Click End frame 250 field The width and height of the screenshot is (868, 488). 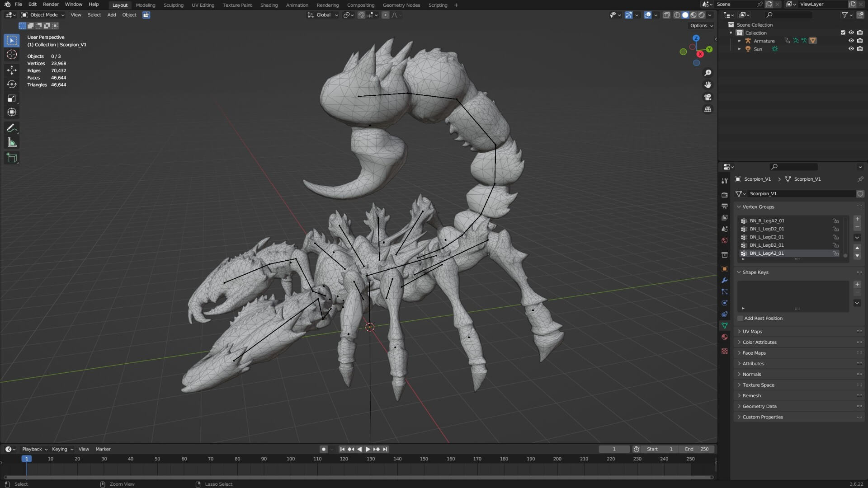(x=697, y=449)
